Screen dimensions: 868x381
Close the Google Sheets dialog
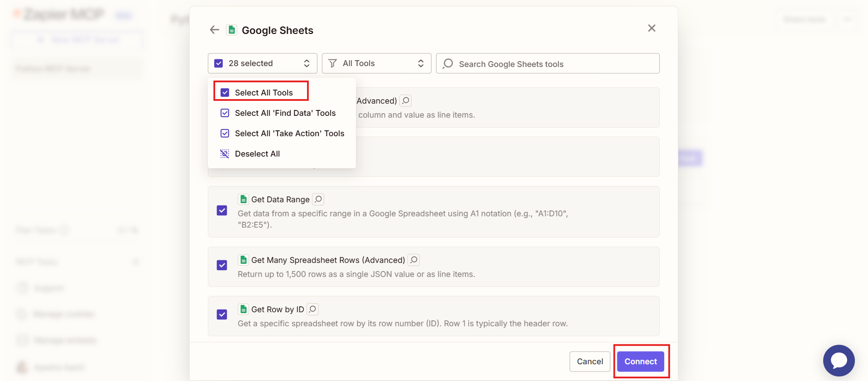coord(652,28)
